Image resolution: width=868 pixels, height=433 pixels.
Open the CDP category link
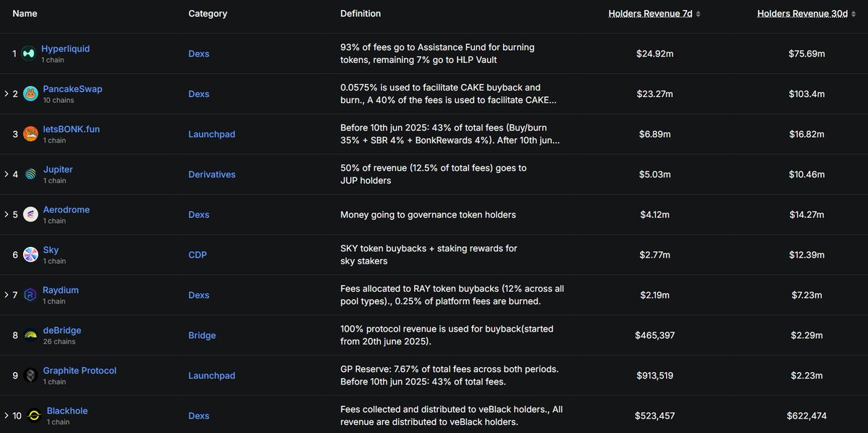pos(197,255)
